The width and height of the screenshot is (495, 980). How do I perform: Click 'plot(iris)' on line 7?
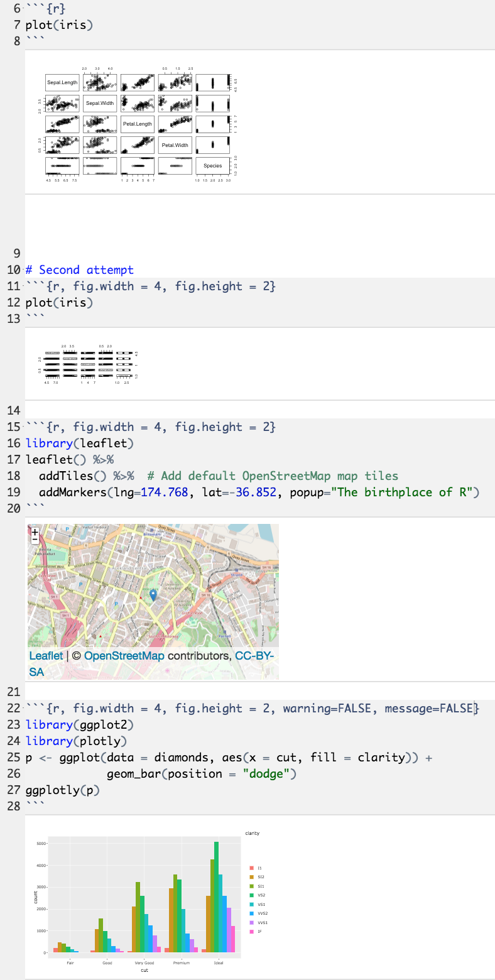click(59, 26)
